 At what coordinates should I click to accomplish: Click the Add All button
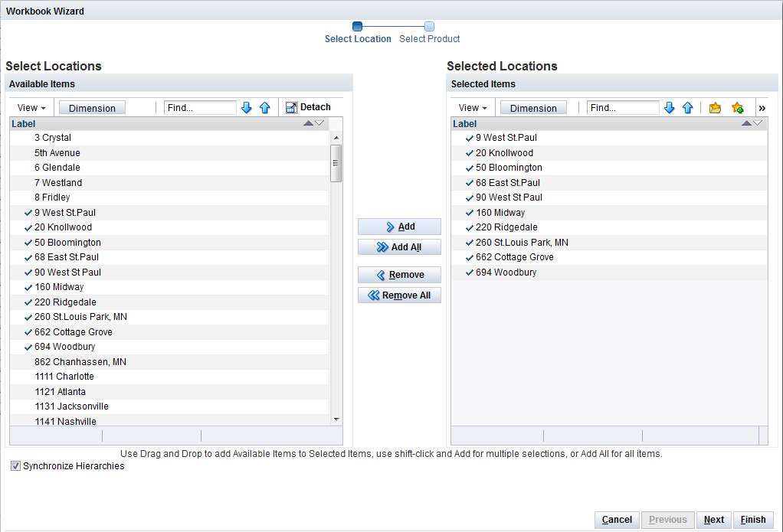click(x=399, y=247)
